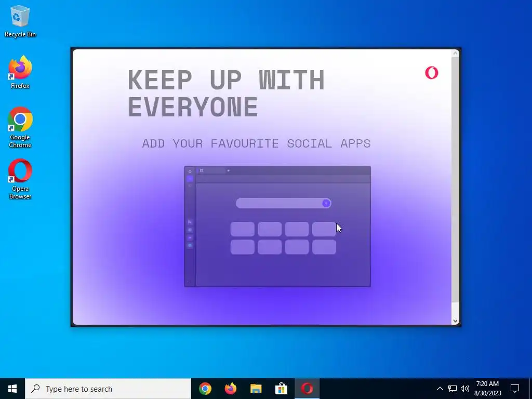Select the Opera Browser desktop shortcut
Image resolution: width=532 pixels, height=399 pixels.
pyautogui.click(x=20, y=179)
